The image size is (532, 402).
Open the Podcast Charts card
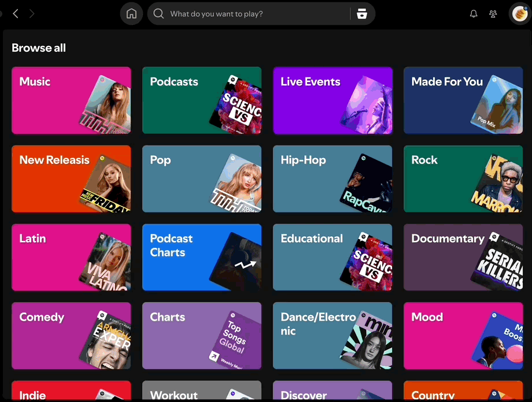[202, 257]
